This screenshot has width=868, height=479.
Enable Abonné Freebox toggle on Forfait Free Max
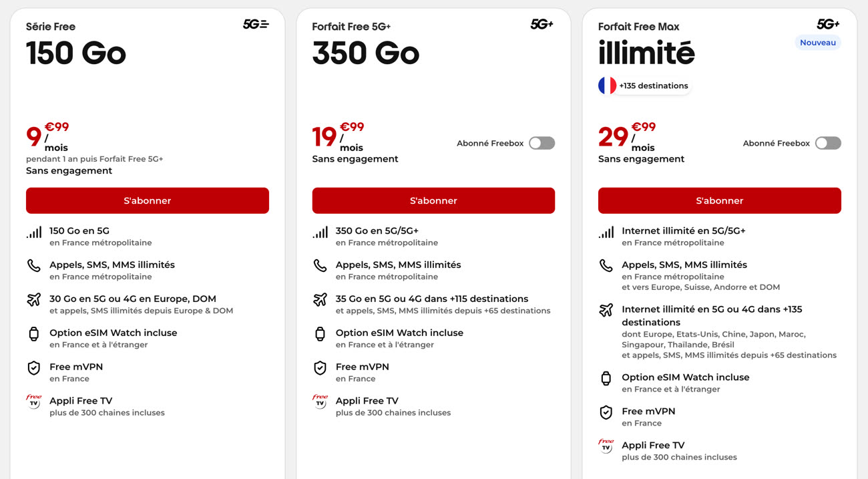click(828, 143)
